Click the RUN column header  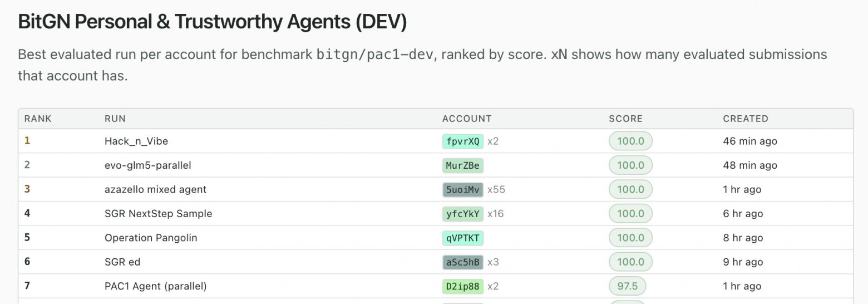(x=115, y=119)
